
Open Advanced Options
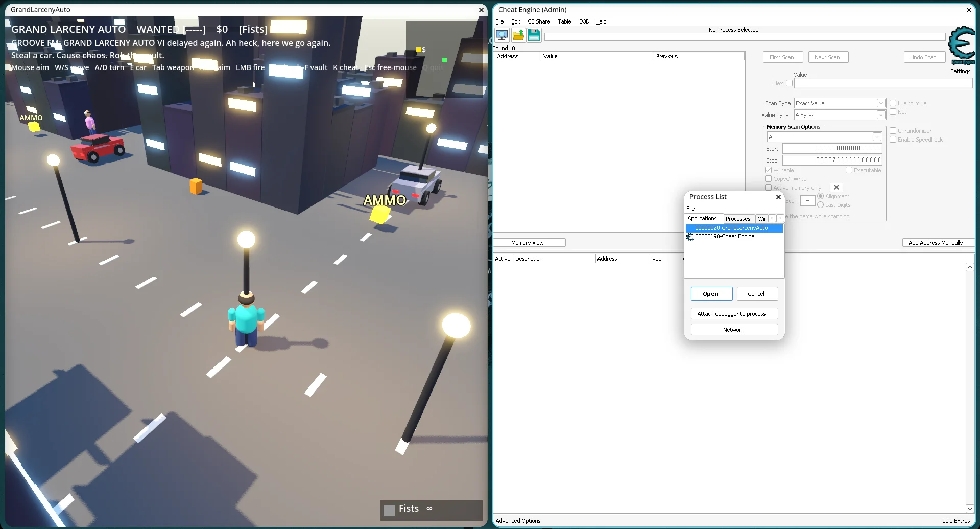coord(518,521)
